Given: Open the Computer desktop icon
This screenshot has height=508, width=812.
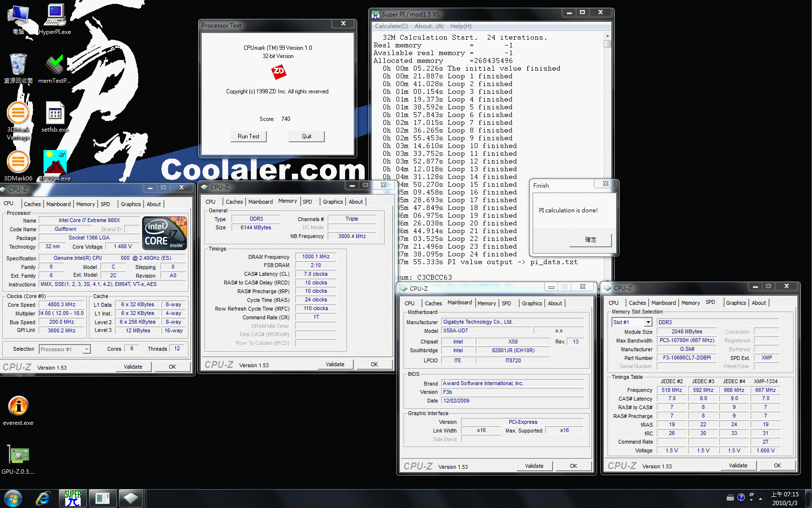Looking at the screenshot, I should [x=18, y=19].
